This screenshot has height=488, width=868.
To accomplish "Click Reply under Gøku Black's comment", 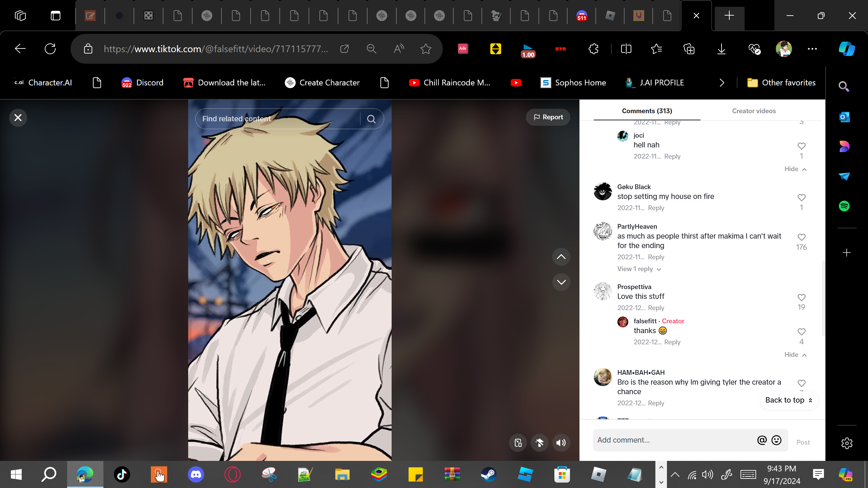I will (656, 208).
